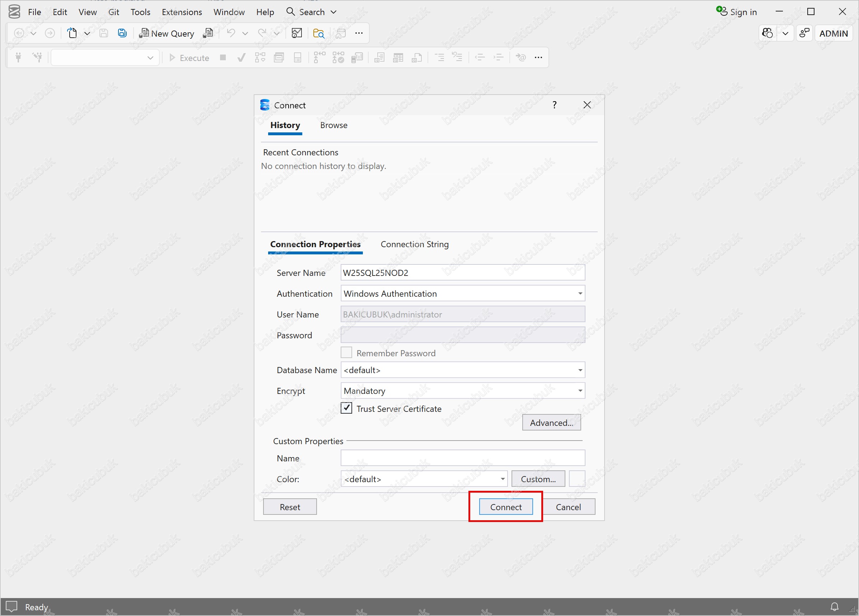
Task: Switch to the Browse tab
Action: 333,125
